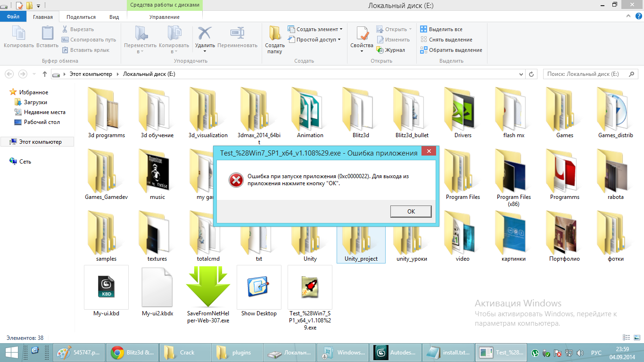Click the Delete (Удалить) red X icon

205,34
